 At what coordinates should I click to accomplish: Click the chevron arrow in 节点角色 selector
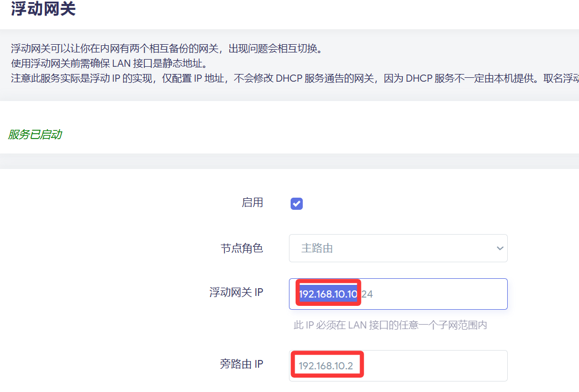499,248
